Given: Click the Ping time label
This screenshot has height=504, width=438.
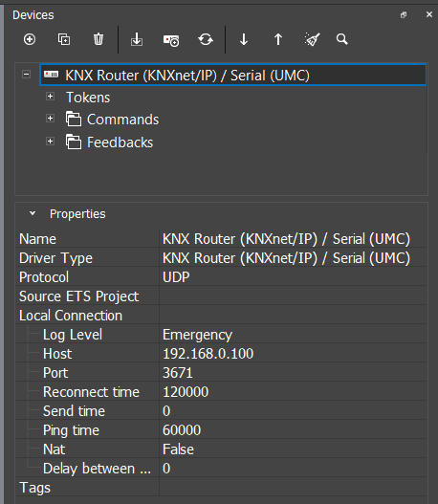Looking at the screenshot, I should 72,430.
